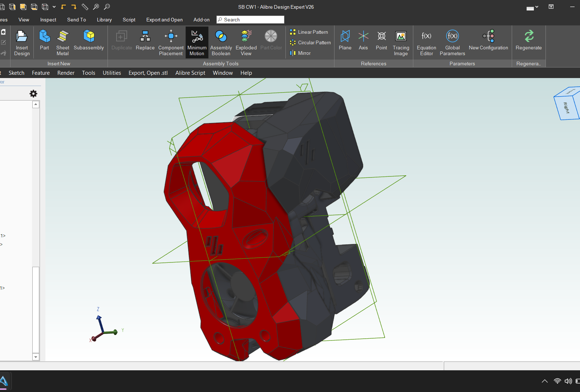Select the wireframe cube with red dot
Screen dimensions: 580x392
pyautogui.click(x=45, y=7)
